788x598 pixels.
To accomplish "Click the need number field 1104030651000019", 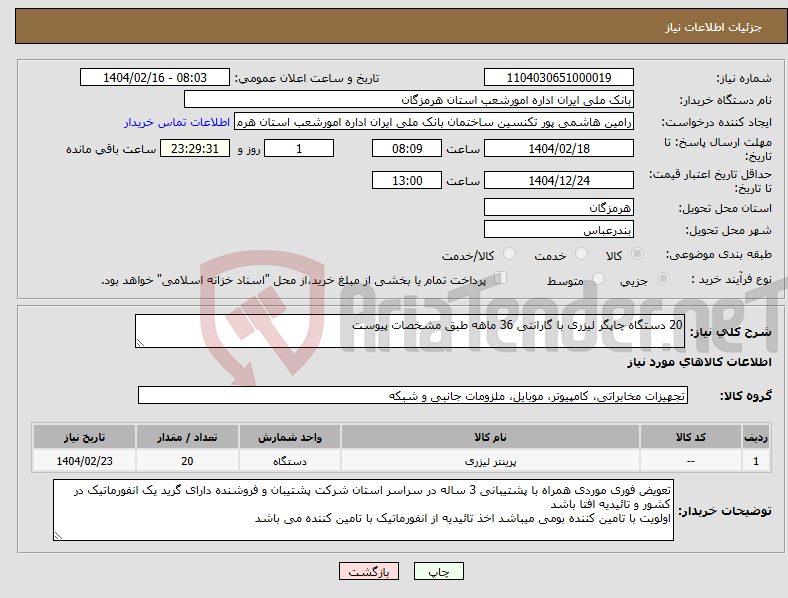I will pyautogui.click(x=558, y=77).
